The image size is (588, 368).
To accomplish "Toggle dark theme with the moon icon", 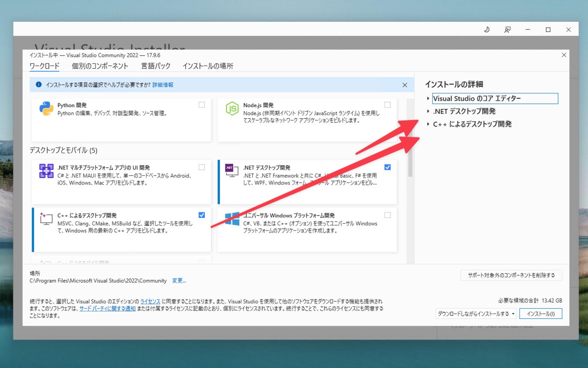I will (486, 29).
